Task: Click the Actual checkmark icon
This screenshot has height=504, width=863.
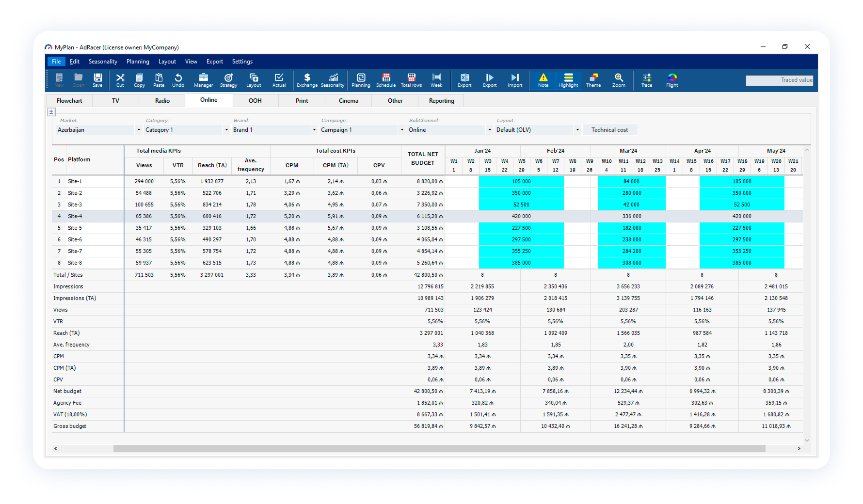Action: pos(279,80)
